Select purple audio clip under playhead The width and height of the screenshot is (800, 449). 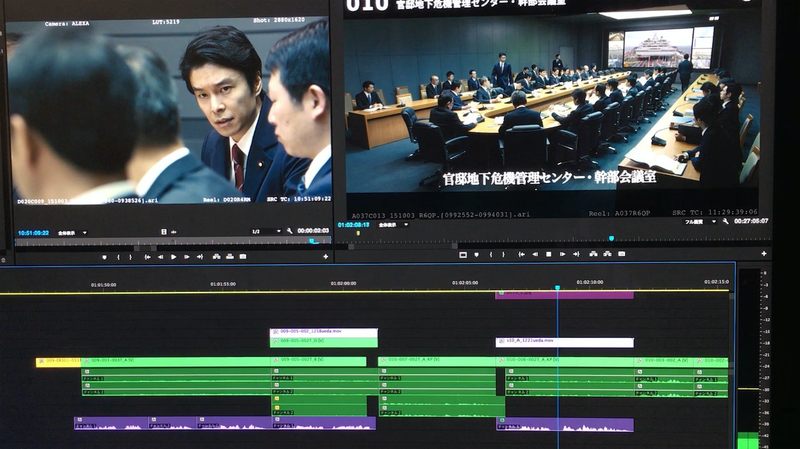565,425
